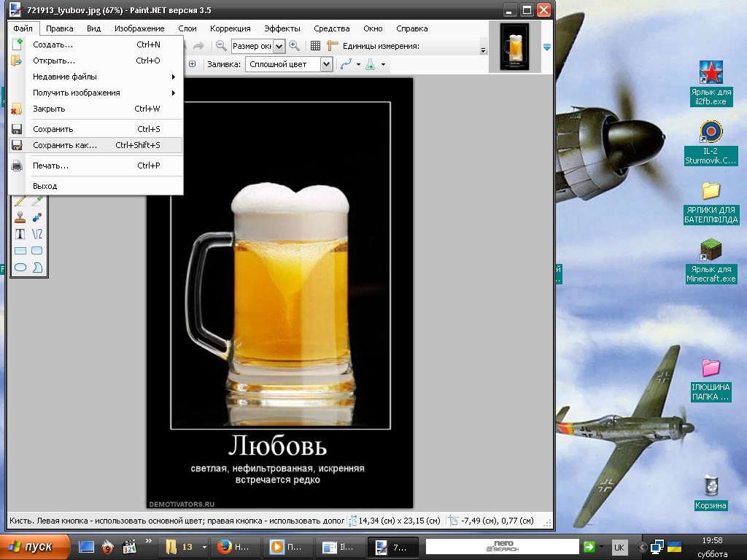The height and width of the screenshot is (560, 747).
Task: Open the Эффекты menu
Action: pos(282,28)
